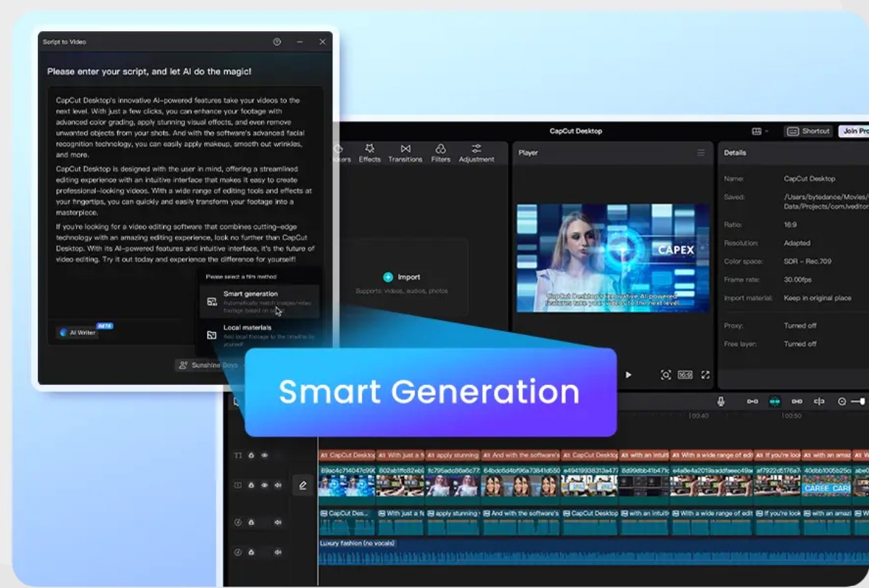Viewport: 869px width, 588px height.
Task: Open the layout dropdown in title bar
Action: (759, 131)
